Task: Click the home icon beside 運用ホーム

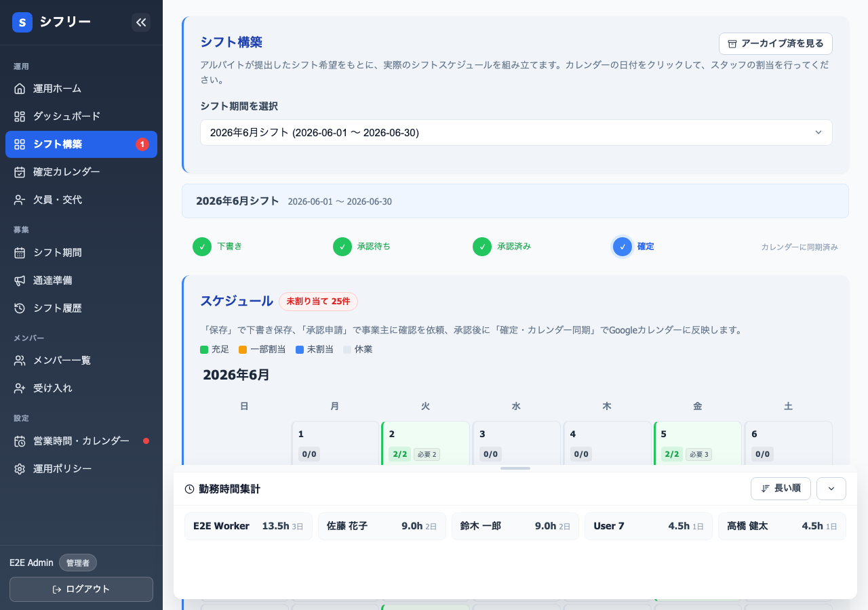Action: (20, 89)
